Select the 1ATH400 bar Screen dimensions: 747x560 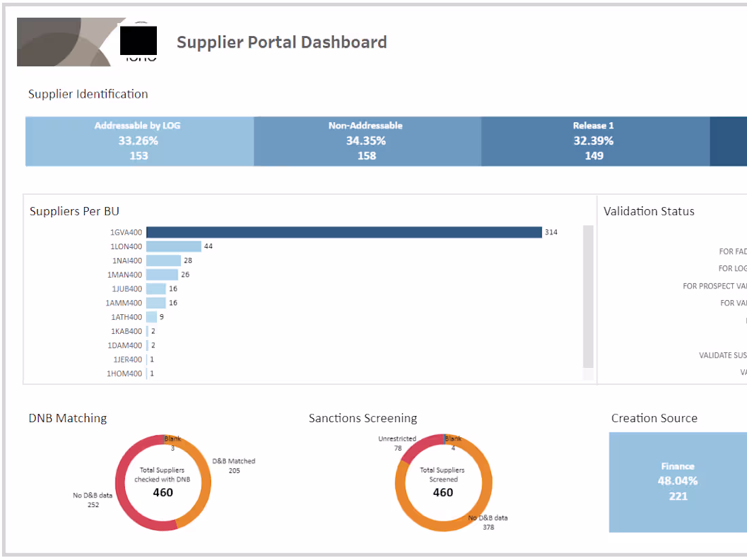click(x=151, y=317)
